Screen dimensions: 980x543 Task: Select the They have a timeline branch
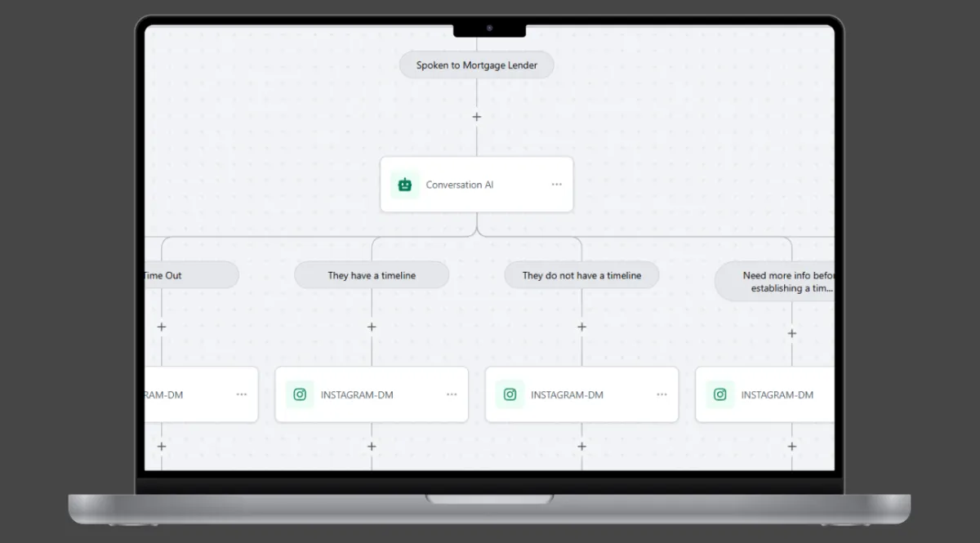372,275
